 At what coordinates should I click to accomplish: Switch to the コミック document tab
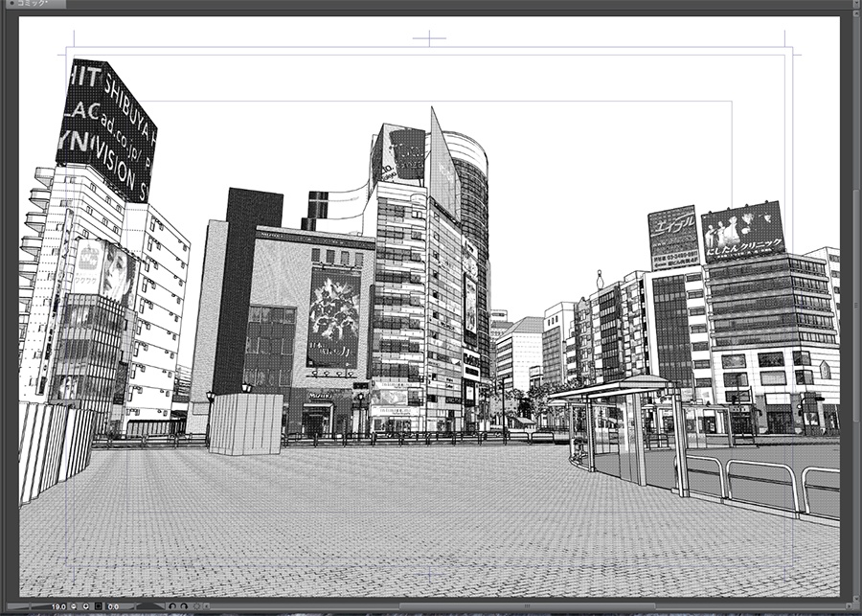(x=34, y=4)
